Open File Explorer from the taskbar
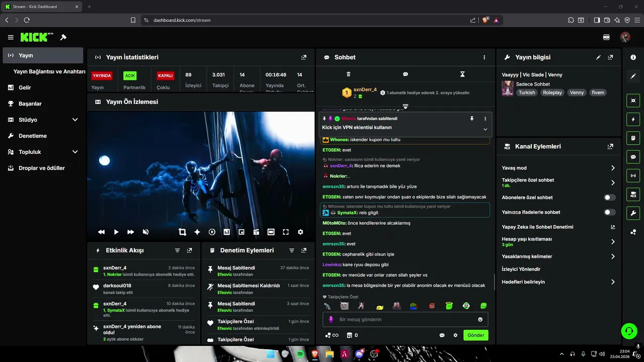Viewport: 644px width, 362px height. coord(330,354)
